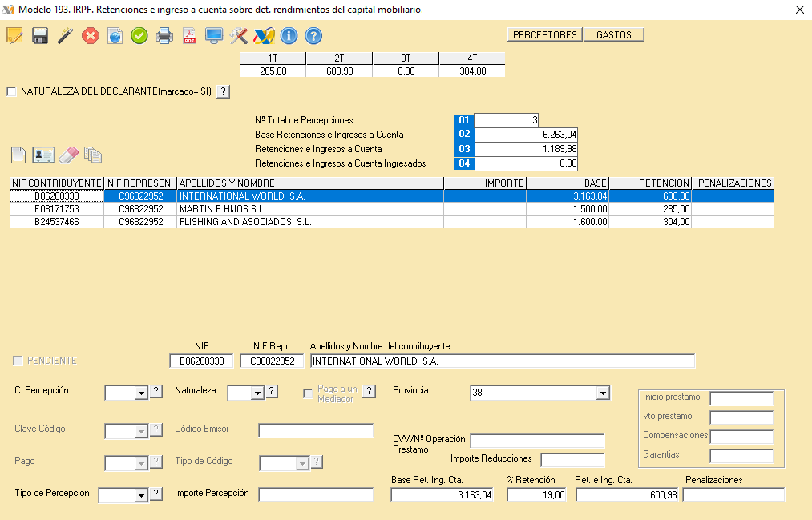812x520 pixels.
Task: Expand the Pago dropdown
Action: click(141, 463)
